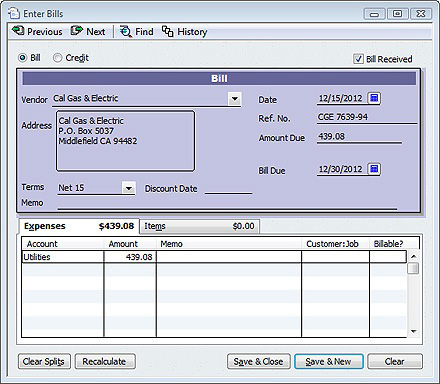The width and height of the screenshot is (440, 384).
Task: Click the History toolbar label
Action: click(x=192, y=32)
